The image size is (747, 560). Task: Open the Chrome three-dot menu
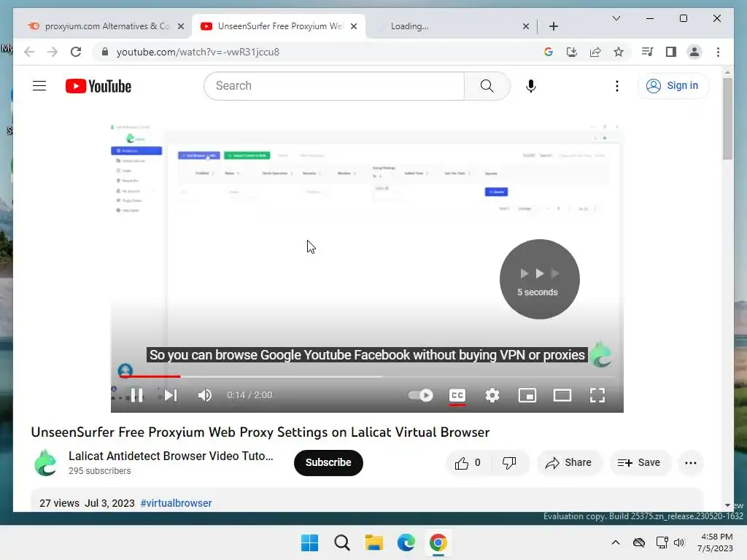718,52
